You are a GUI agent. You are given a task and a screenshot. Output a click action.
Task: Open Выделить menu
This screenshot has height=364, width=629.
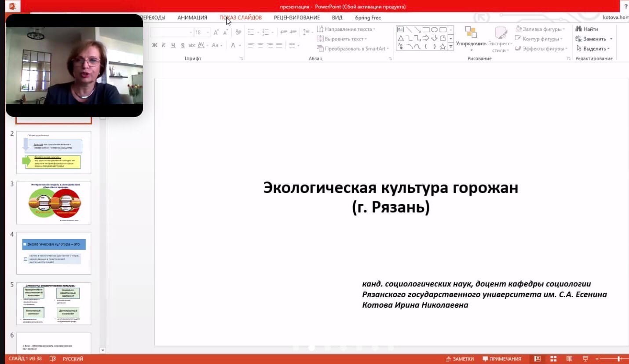pos(592,48)
